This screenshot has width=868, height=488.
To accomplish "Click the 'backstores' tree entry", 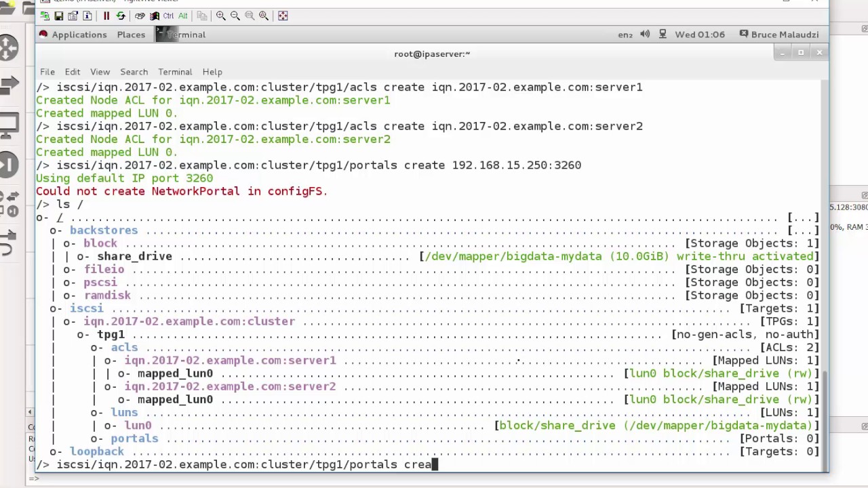I will 104,230.
